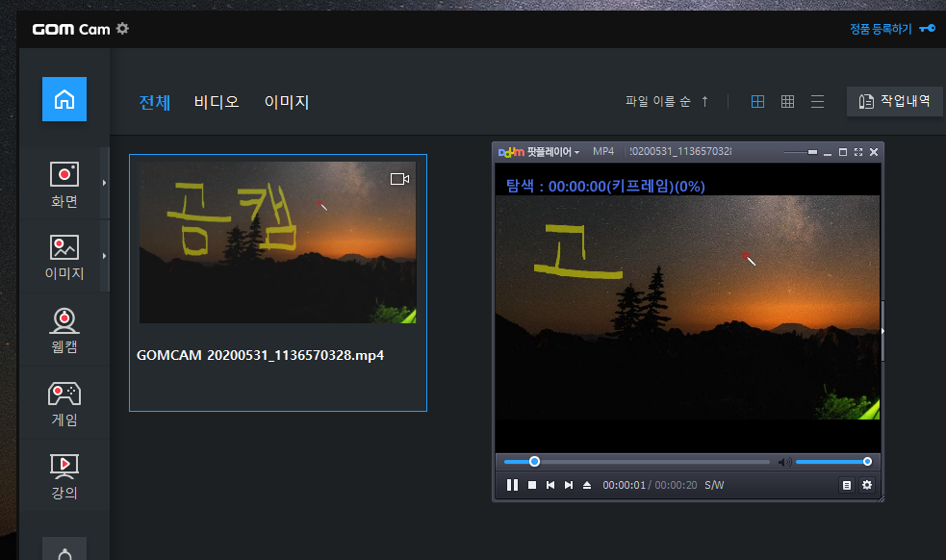Image resolution: width=946 pixels, height=560 pixels.
Task: Go to previous file in PotPlayer
Action: (550, 485)
